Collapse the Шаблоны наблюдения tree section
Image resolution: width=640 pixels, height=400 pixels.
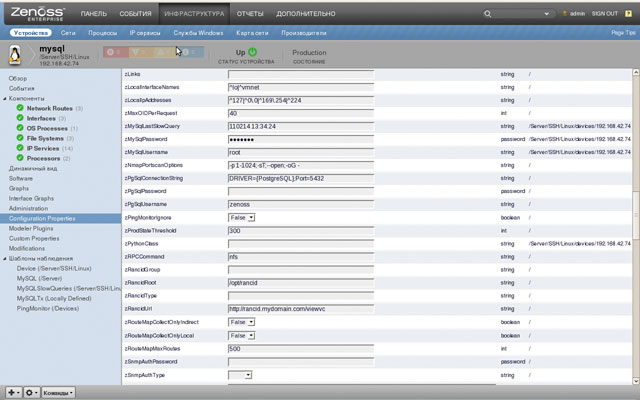pos(4,258)
